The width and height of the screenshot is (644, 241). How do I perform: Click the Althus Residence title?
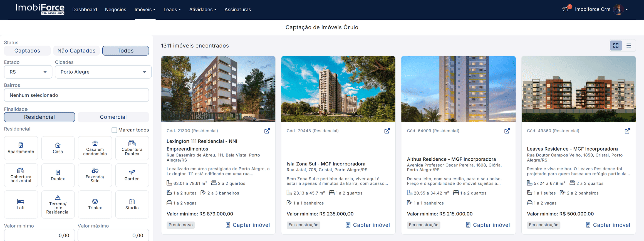tap(451, 159)
